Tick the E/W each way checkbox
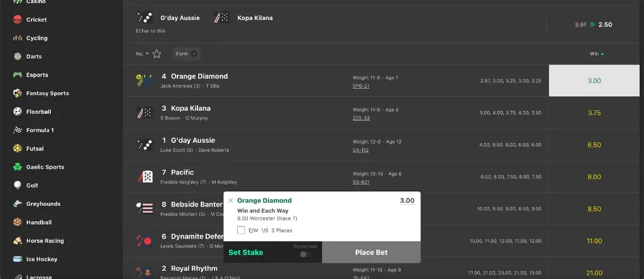This screenshot has width=644, height=279. [241, 231]
